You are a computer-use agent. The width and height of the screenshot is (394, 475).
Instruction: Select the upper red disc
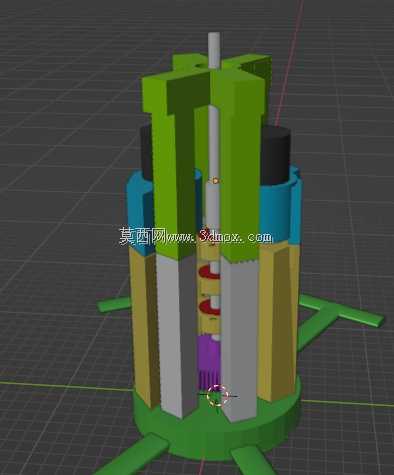210,273
